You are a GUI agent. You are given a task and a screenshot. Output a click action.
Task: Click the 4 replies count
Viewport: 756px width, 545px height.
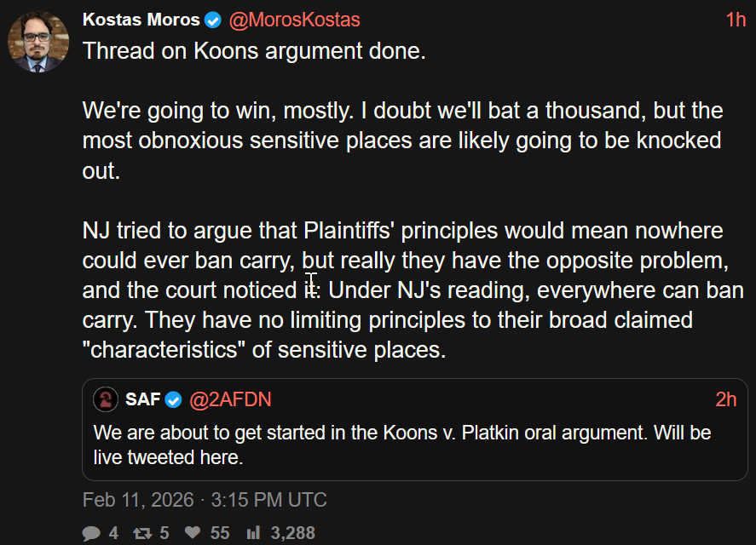(x=113, y=533)
